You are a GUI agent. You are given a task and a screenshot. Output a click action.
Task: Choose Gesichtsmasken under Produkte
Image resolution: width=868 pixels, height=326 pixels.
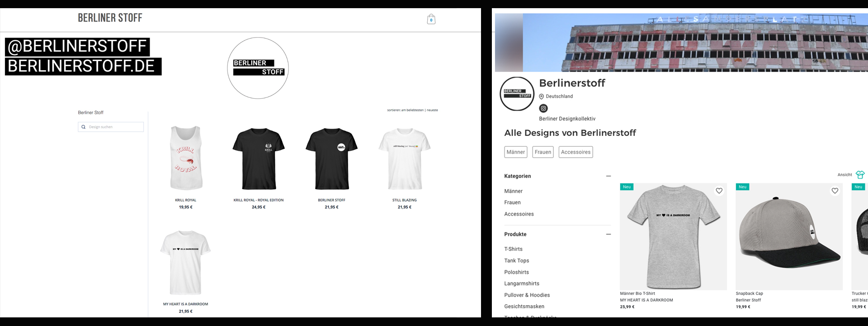pos(524,307)
